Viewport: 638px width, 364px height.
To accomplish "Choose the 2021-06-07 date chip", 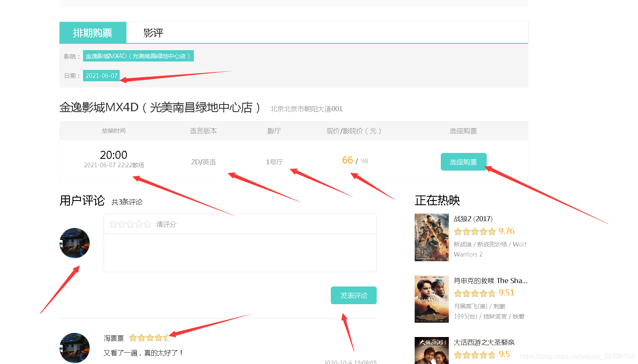I will point(102,76).
